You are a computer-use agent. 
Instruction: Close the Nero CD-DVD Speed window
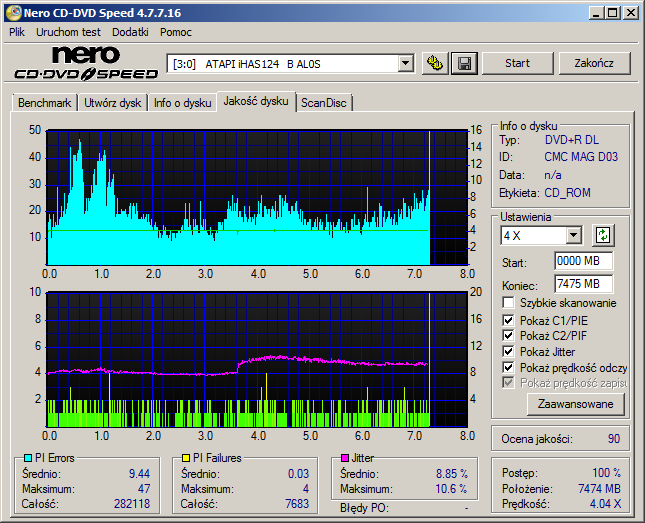click(x=631, y=13)
